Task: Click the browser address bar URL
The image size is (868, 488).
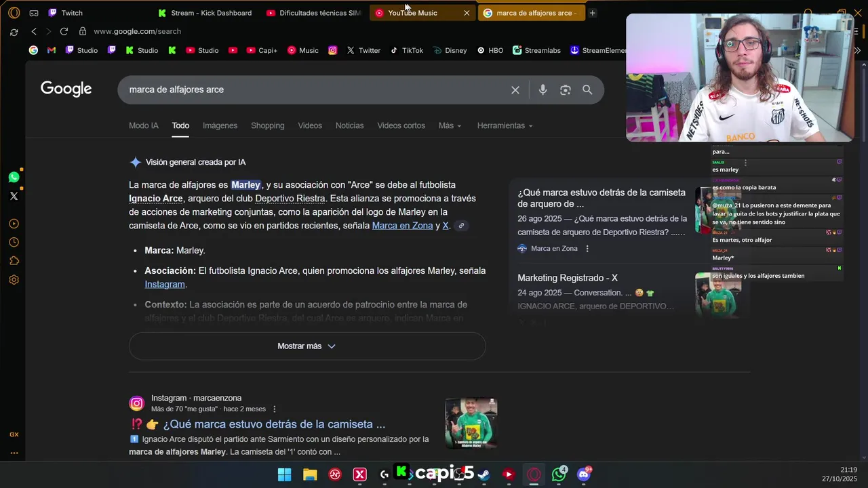Action: pyautogui.click(x=137, y=31)
